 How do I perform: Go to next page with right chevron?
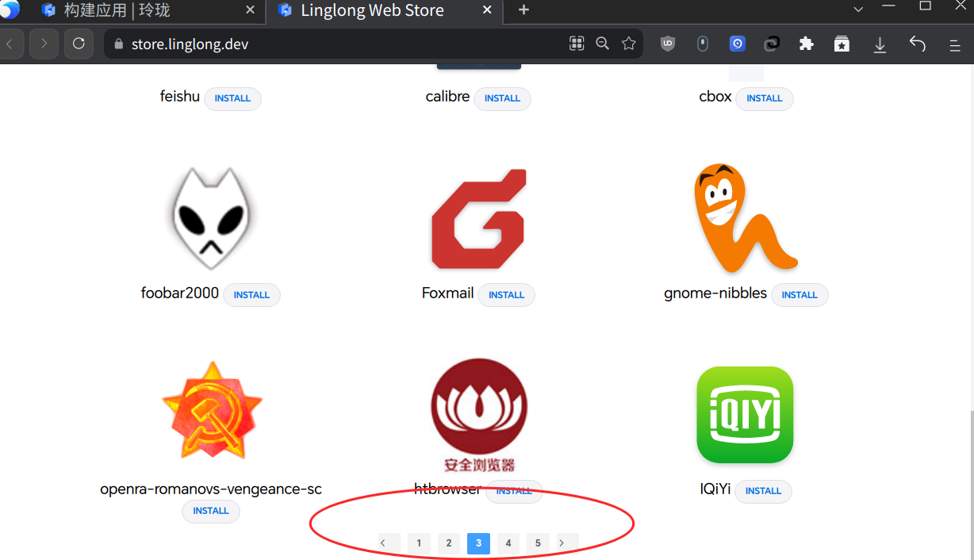click(562, 543)
